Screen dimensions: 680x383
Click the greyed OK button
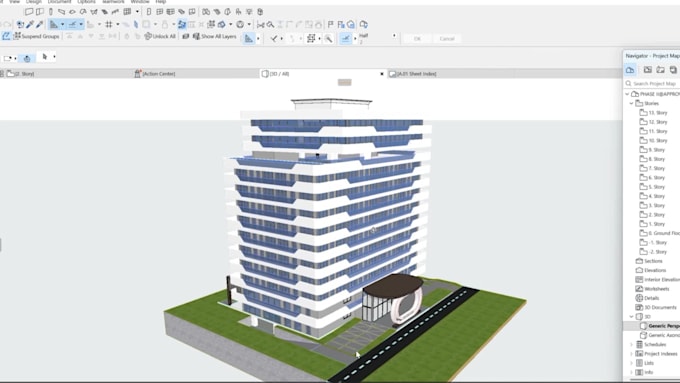[417, 39]
